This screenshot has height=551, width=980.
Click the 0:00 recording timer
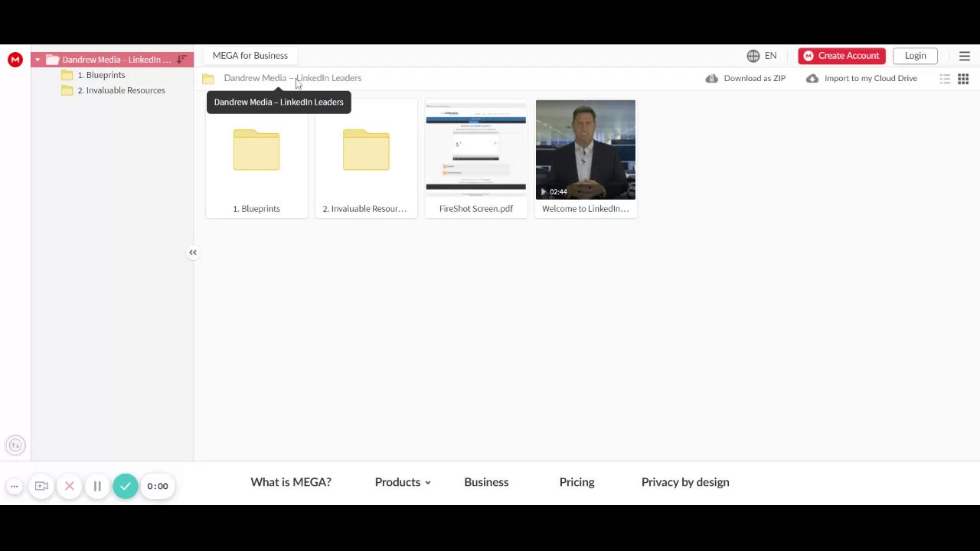(158, 486)
